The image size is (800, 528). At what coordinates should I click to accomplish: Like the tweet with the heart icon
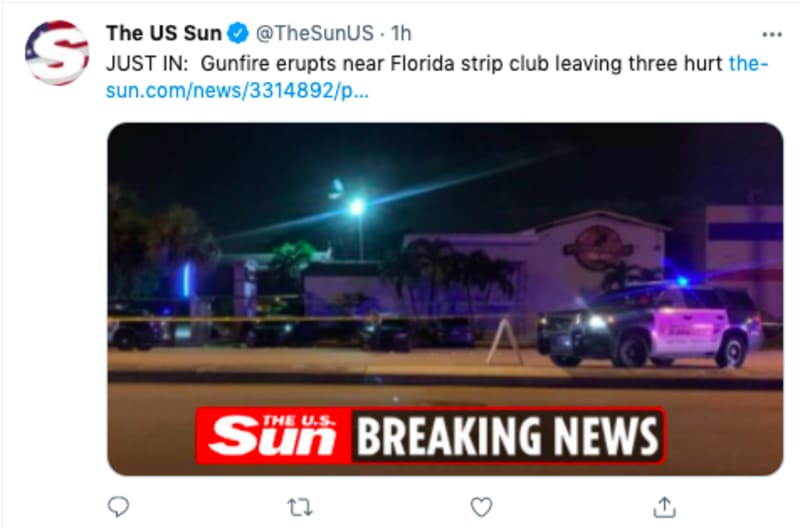pos(481,507)
